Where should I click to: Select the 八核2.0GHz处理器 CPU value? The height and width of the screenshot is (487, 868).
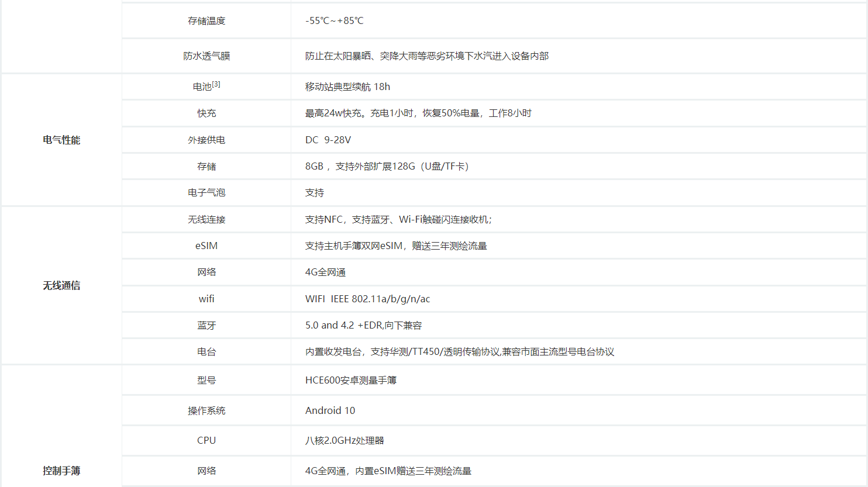345,441
